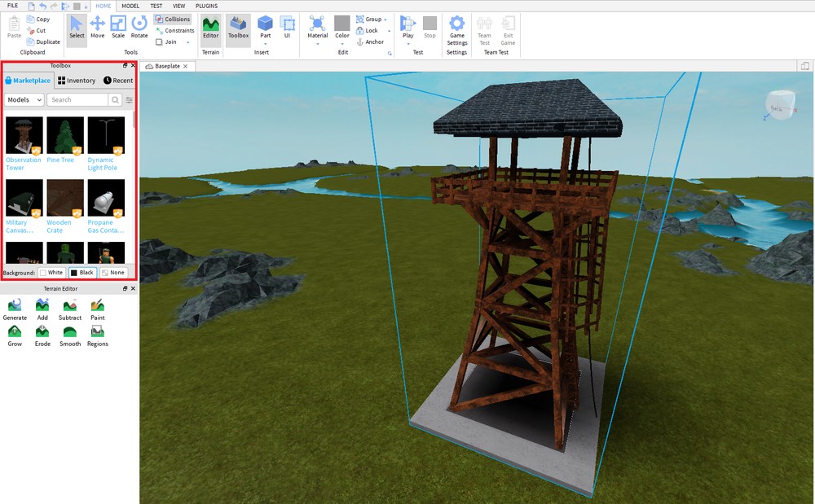Switch to the MODEL ribbon tab
This screenshot has width=815, height=504.
click(x=130, y=6)
